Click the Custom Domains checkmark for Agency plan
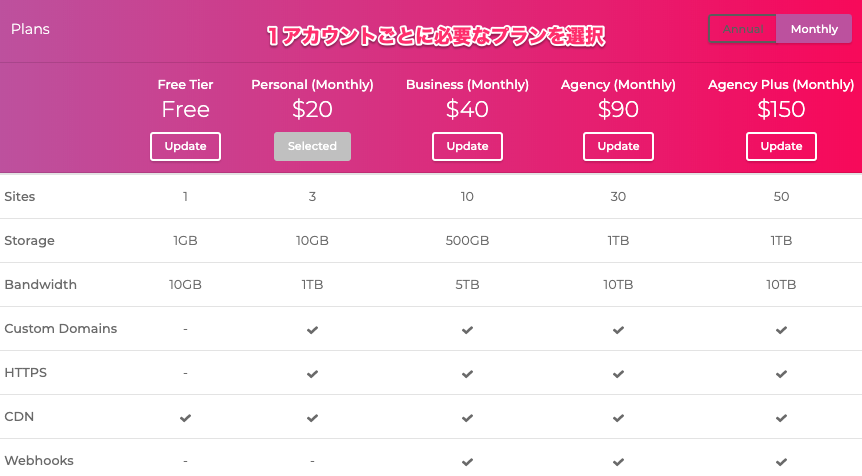 tap(618, 330)
